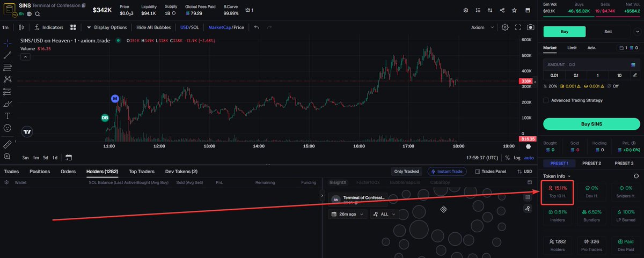The image size is (644, 258).
Task: Select the 1d time range
Action: (56, 158)
